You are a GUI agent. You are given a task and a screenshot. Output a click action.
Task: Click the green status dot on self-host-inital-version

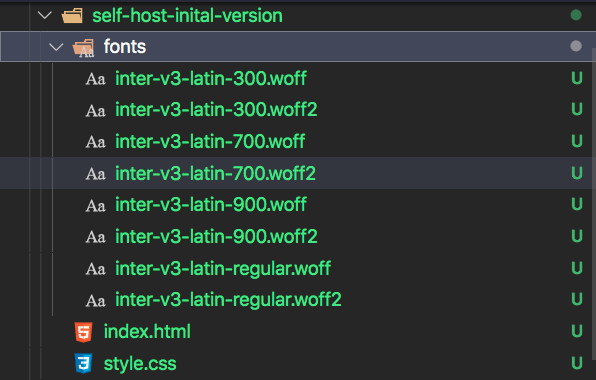pyautogui.click(x=576, y=15)
